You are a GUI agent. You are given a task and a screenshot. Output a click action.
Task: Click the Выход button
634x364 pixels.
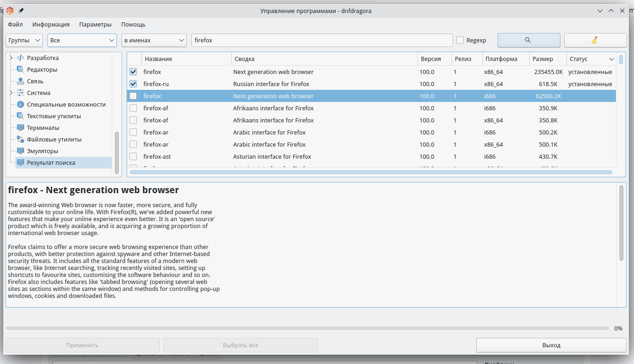click(x=551, y=345)
